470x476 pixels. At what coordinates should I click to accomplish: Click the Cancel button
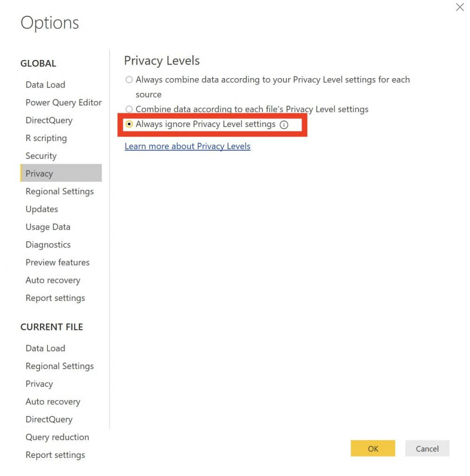[427, 449]
